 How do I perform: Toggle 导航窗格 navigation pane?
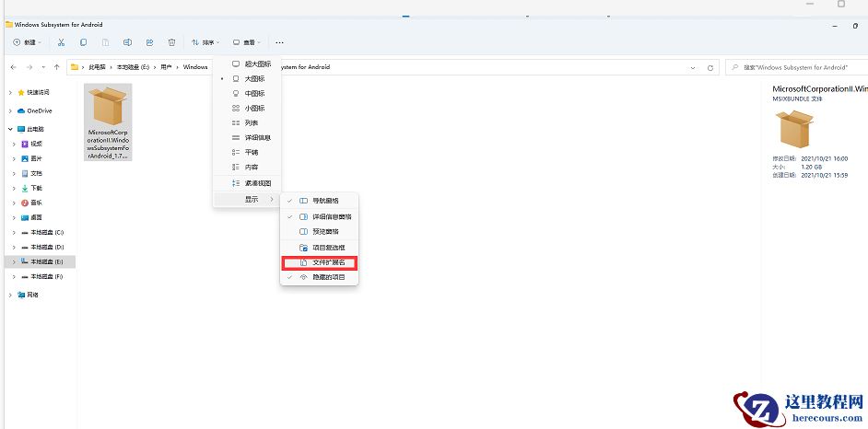point(320,201)
